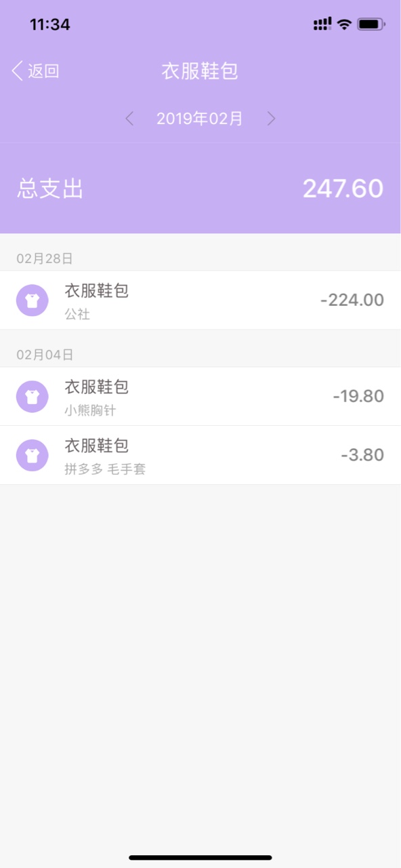The height and width of the screenshot is (868, 401).
Task: Open the 2019年02月 month selector
Action: coord(200,119)
